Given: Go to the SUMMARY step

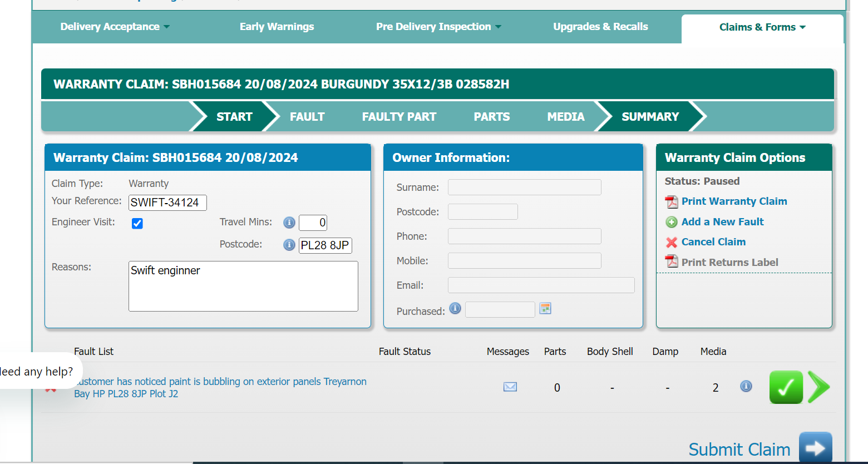Looking at the screenshot, I should [650, 117].
